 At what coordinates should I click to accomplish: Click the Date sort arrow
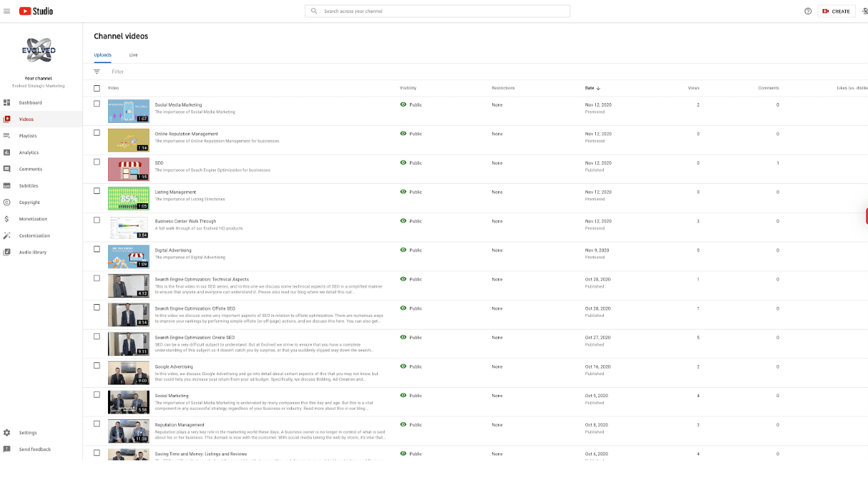pos(598,88)
